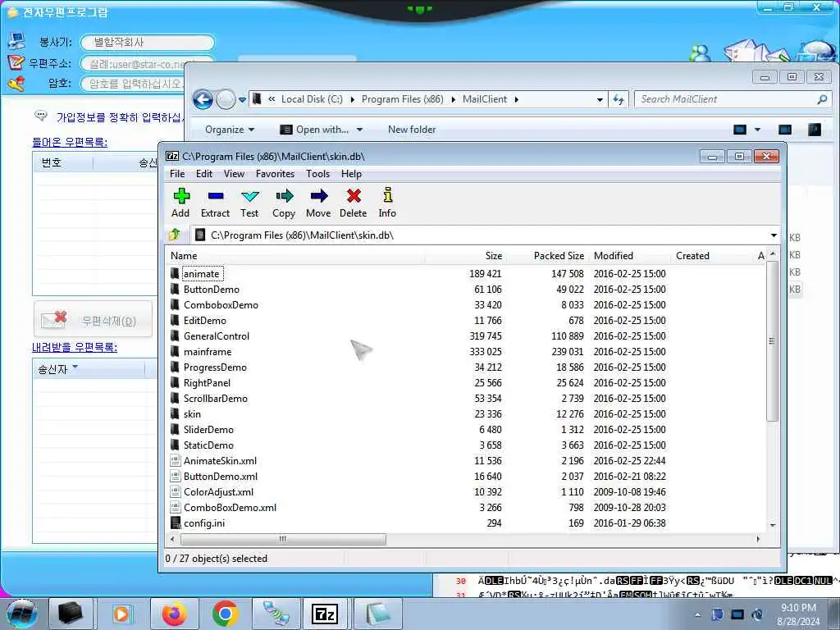This screenshot has width=840, height=630.
Task: Click the delete mail icon button
Action: (94, 321)
